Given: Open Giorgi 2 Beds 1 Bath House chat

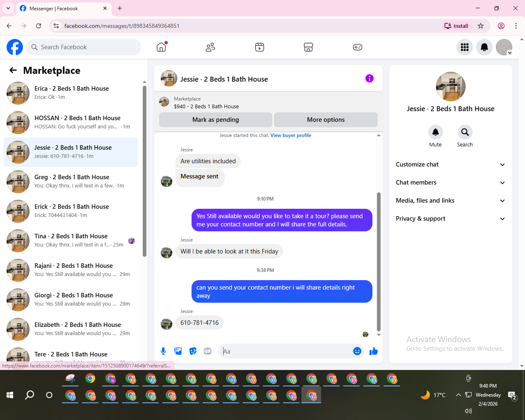Looking at the screenshot, I should pyautogui.click(x=71, y=300).
